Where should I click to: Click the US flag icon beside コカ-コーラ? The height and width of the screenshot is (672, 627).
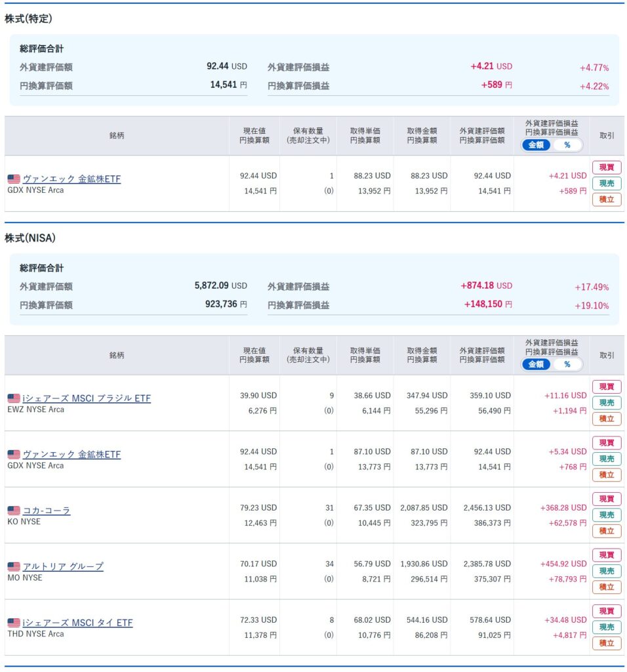14,511
